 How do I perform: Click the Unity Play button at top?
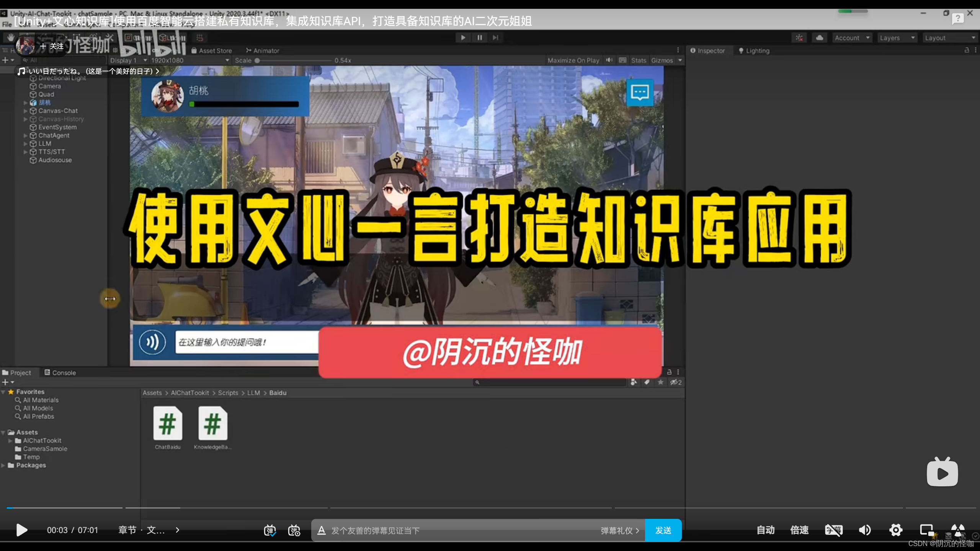point(463,37)
